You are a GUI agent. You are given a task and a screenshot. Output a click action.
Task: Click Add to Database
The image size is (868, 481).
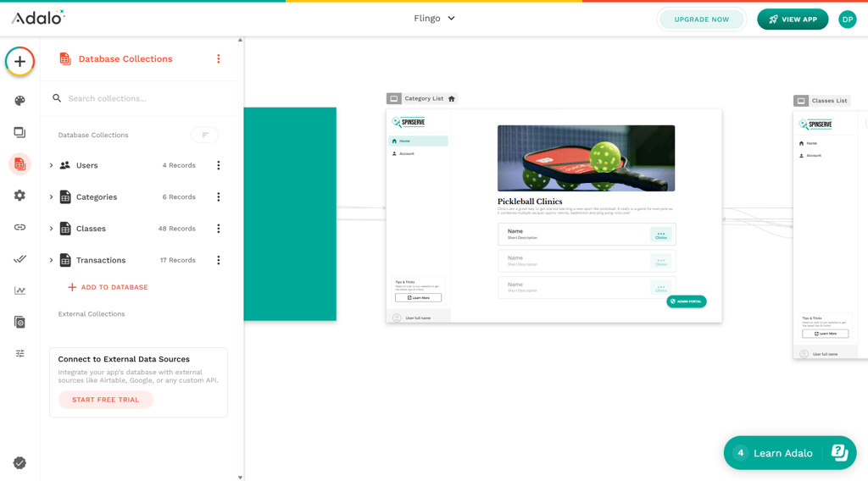click(108, 287)
